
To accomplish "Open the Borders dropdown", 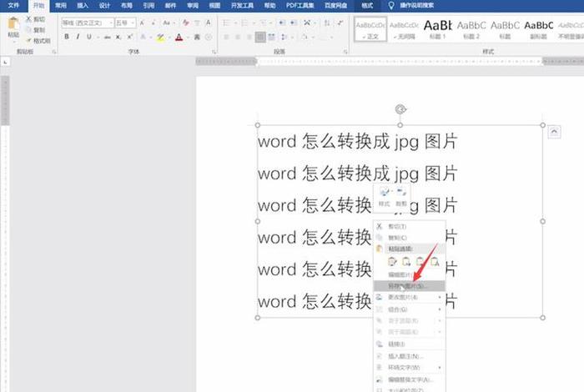I will pos(325,37).
